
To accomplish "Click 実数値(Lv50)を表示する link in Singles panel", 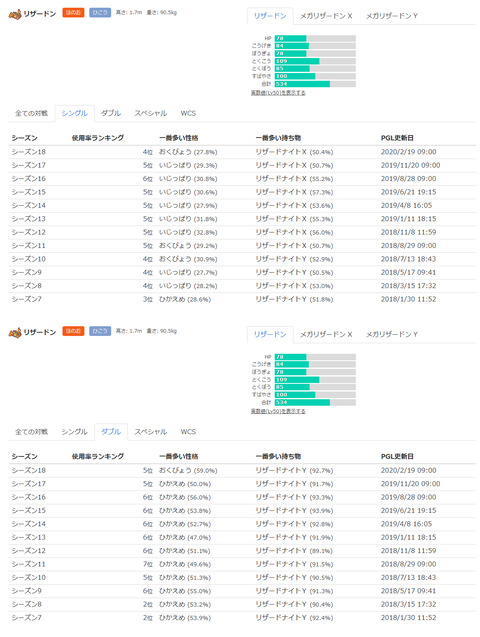I will (x=278, y=93).
